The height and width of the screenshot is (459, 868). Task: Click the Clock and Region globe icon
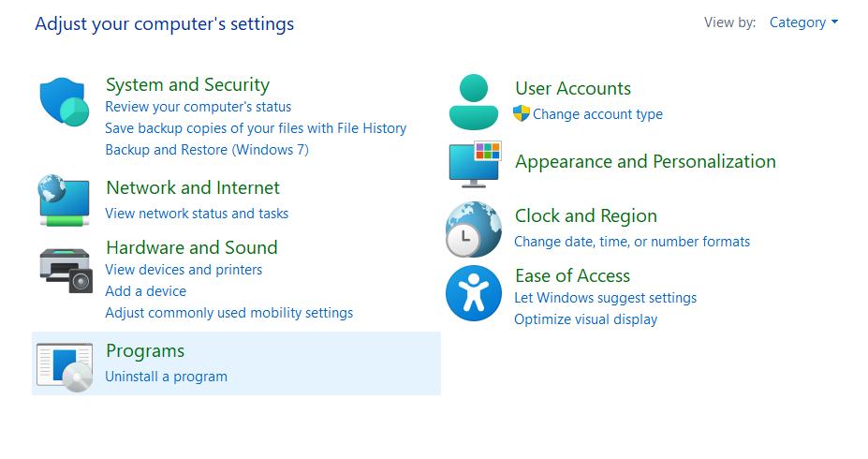[x=474, y=229]
